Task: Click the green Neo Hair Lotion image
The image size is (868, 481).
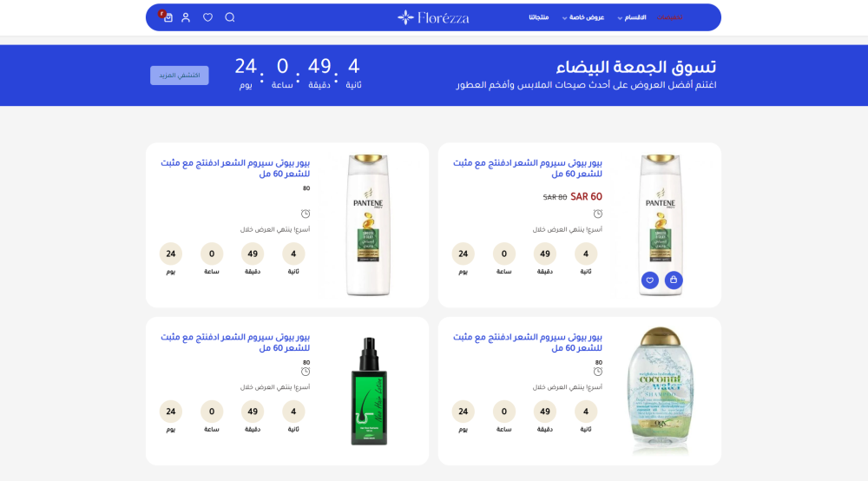Action: pyautogui.click(x=369, y=391)
